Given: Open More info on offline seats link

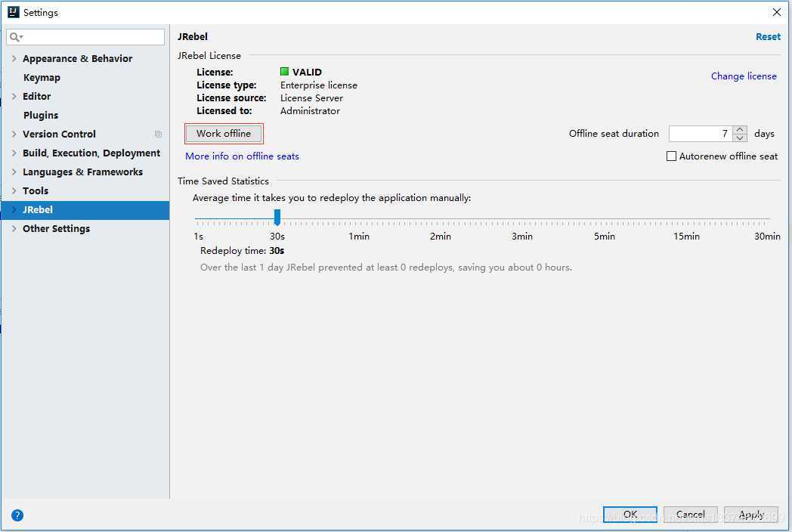Looking at the screenshot, I should tap(242, 156).
